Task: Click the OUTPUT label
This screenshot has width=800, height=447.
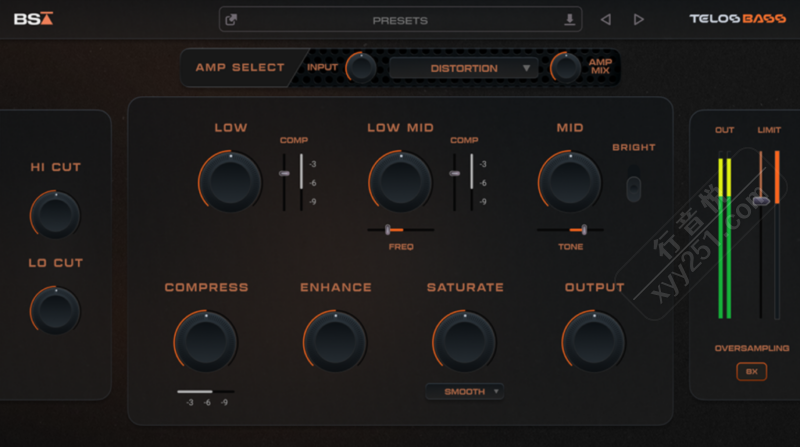Action: (x=594, y=287)
